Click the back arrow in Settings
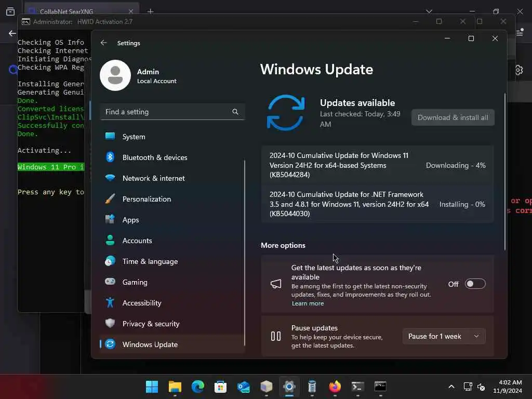The image size is (532, 399). (104, 43)
